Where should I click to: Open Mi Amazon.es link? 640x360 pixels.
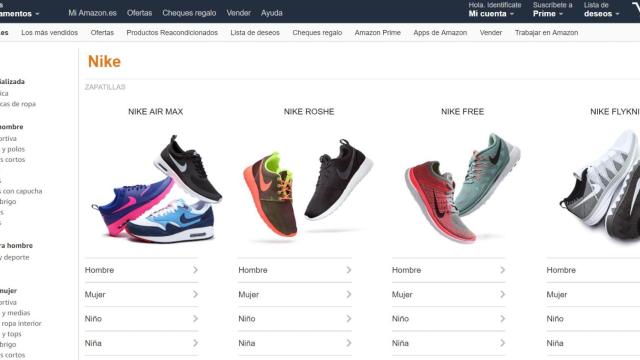pyautogui.click(x=92, y=13)
